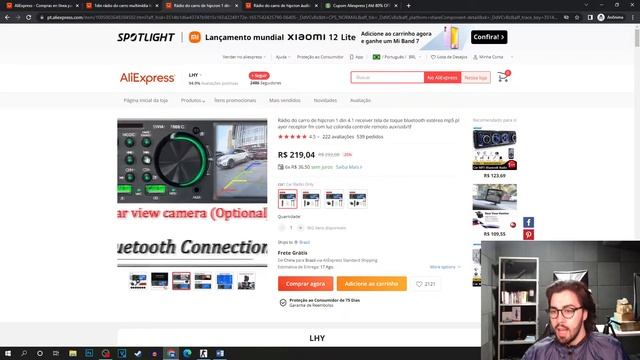The image size is (640, 360).
Task: Click the AliExpress logo
Action: click(x=147, y=78)
